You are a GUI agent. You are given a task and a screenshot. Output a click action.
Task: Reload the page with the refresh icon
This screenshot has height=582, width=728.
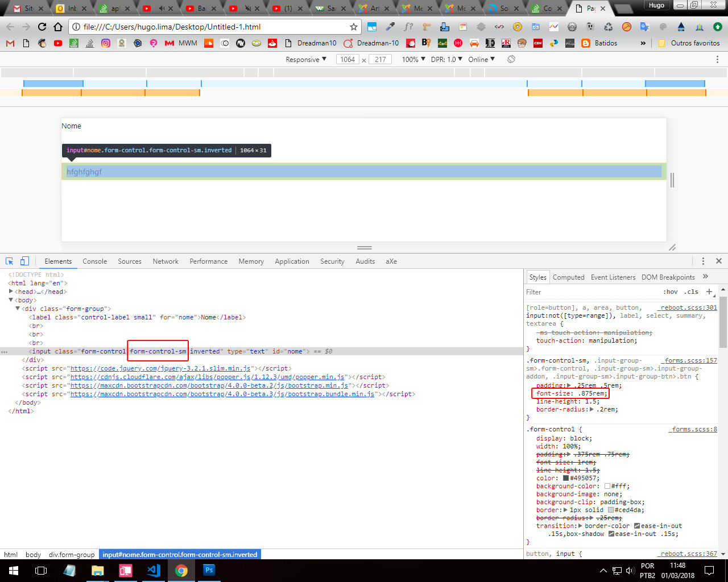[42, 27]
